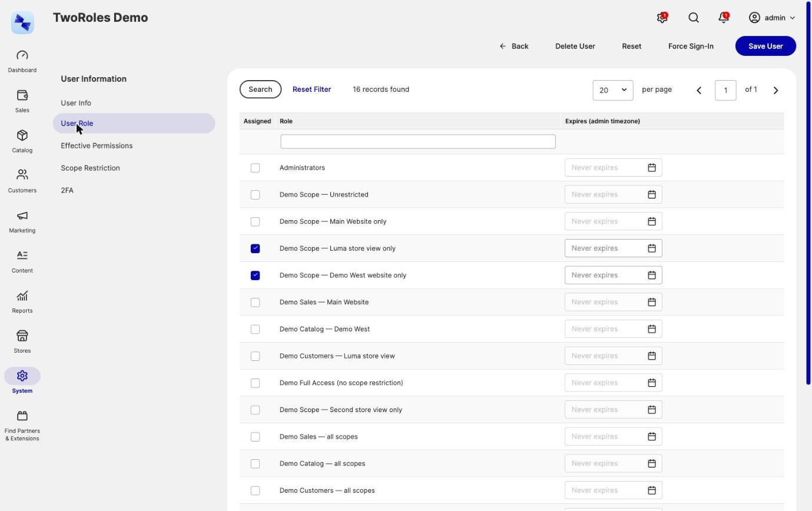Image resolution: width=812 pixels, height=511 pixels.
Task: Open the notifications bell icon
Action: coord(724,18)
